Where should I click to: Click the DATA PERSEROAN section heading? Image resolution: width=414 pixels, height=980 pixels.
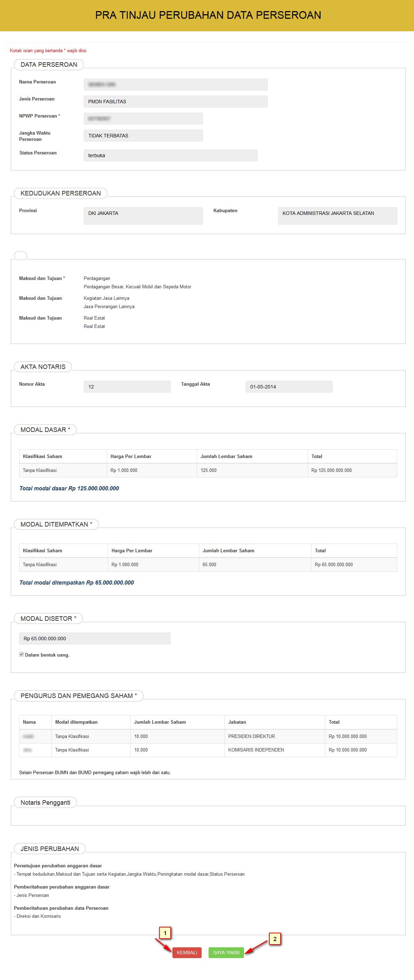49,65
